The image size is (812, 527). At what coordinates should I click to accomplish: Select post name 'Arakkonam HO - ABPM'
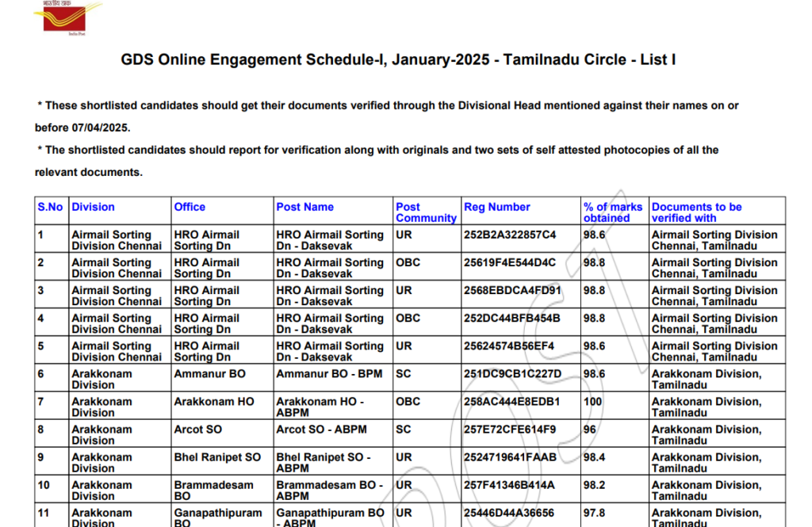(x=320, y=407)
